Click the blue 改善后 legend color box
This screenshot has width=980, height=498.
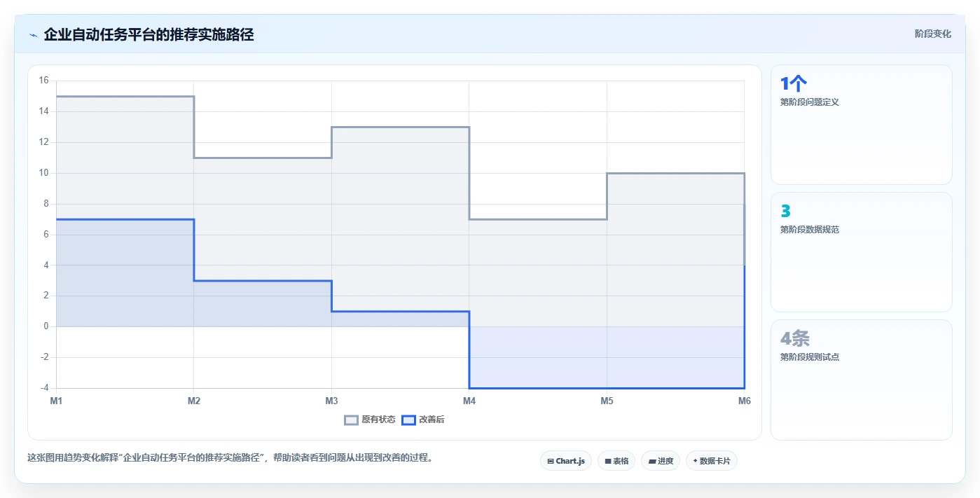pos(408,420)
